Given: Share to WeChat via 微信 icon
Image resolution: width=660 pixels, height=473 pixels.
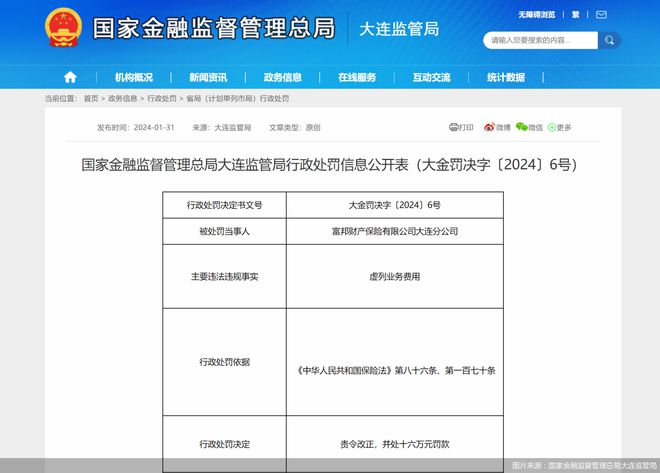Looking at the screenshot, I should tap(530, 128).
